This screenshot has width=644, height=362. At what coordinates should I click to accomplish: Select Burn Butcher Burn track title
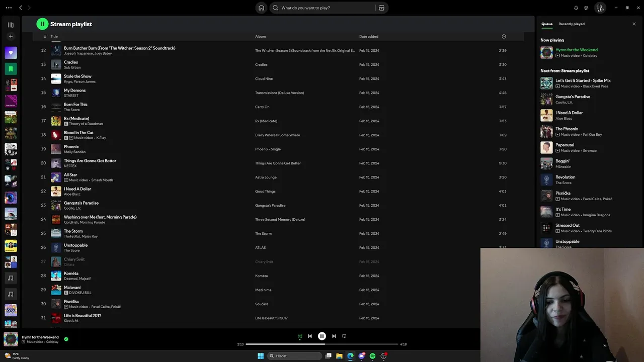click(120, 48)
